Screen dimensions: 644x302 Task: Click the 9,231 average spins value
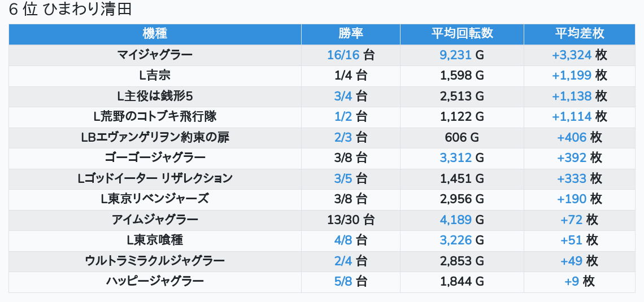(x=455, y=55)
